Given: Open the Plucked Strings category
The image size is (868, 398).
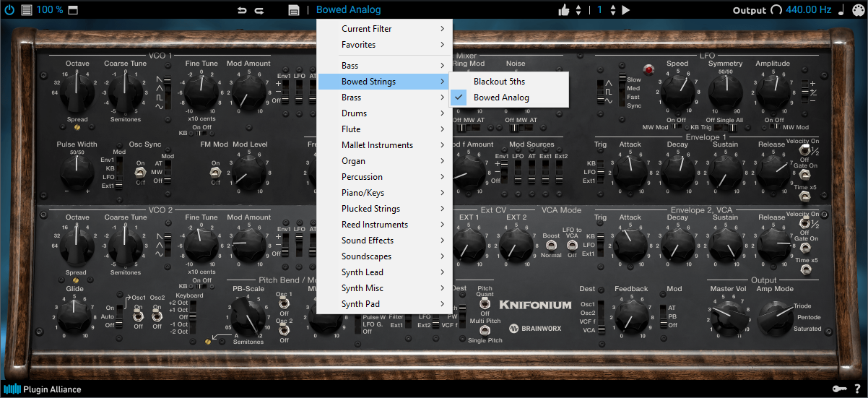Looking at the screenshot, I should pyautogui.click(x=384, y=209).
